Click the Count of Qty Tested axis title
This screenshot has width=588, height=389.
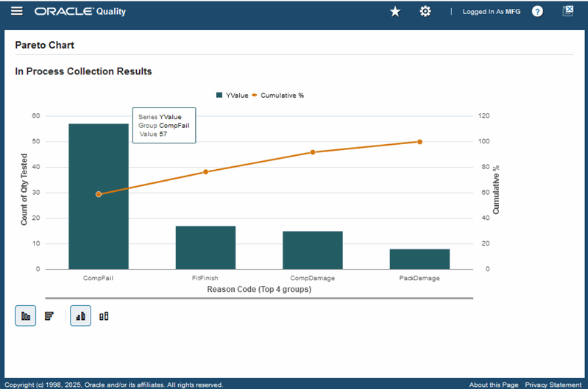pyautogui.click(x=24, y=190)
